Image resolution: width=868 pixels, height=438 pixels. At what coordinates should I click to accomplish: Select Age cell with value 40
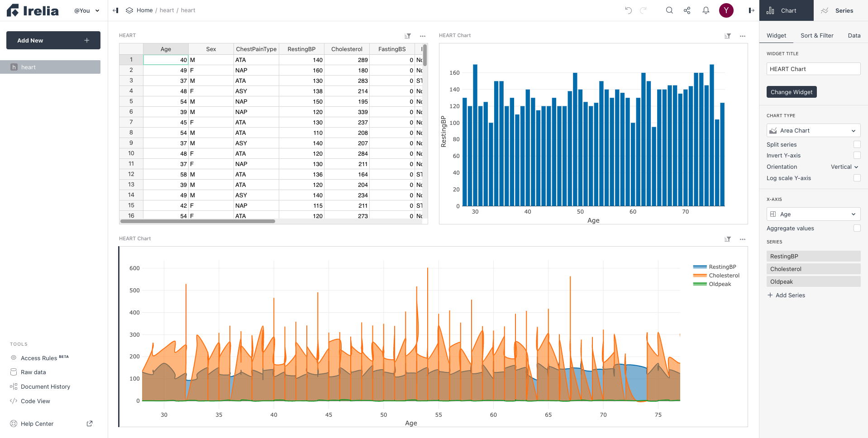166,60
